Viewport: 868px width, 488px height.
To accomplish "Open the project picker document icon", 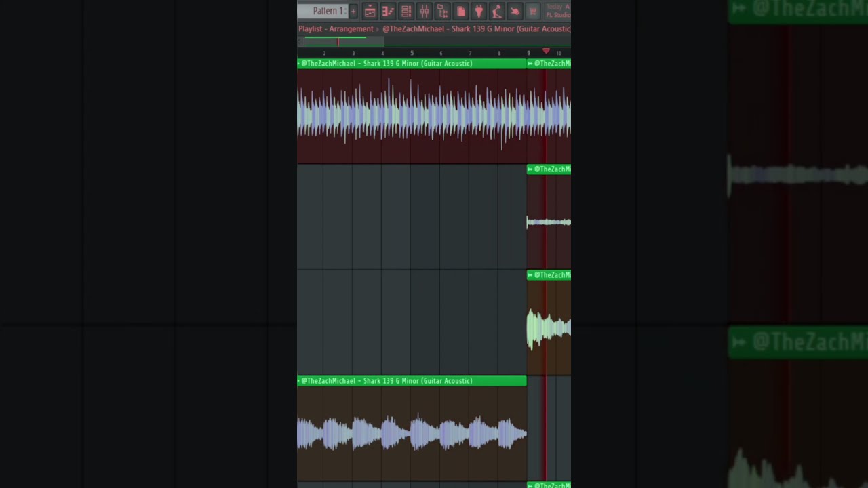I will [x=461, y=11].
